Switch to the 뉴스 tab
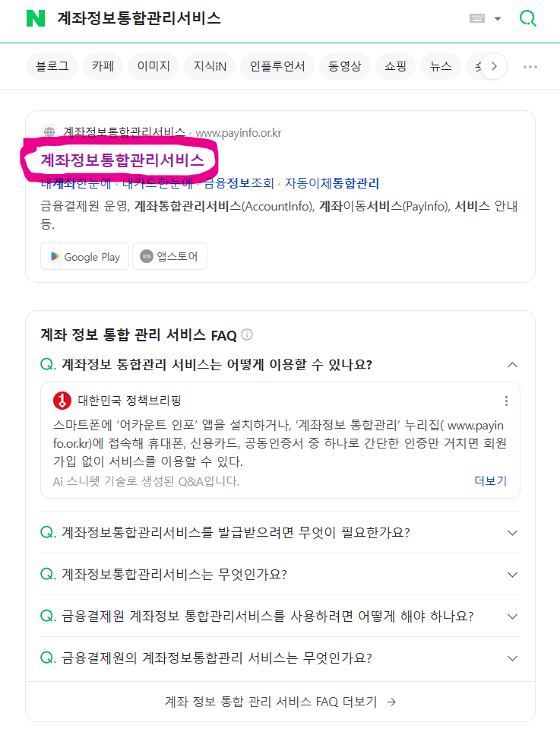This screenshot has height=729, width=560. pyautogui.click(x=441, y=66)
